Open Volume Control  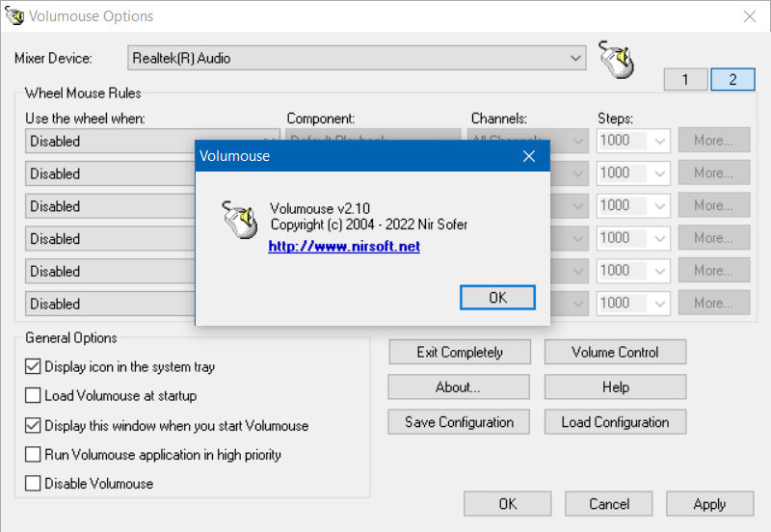click(615, 352)
